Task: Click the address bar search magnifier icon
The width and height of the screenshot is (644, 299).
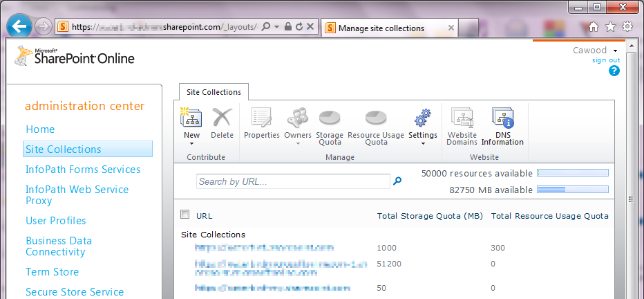Action: tap(266, 27)
